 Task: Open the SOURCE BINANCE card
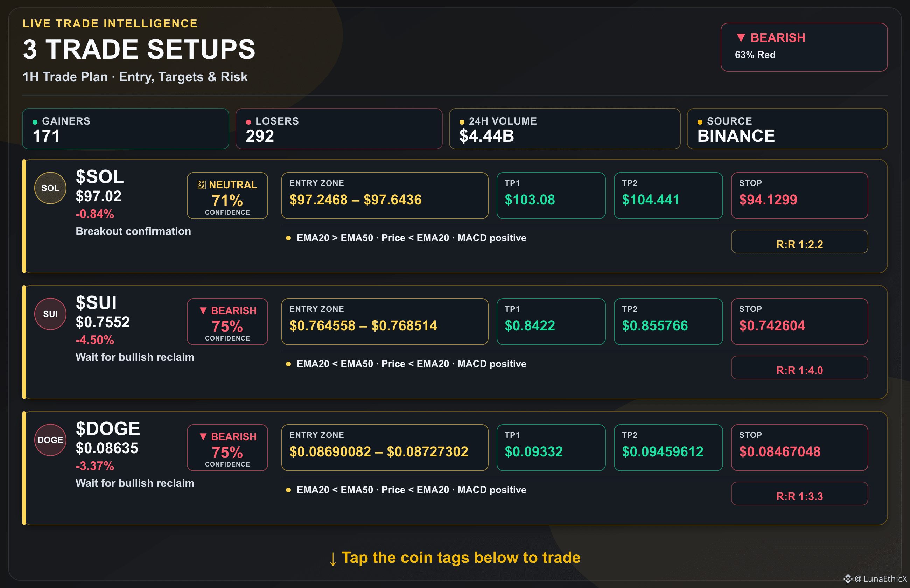787,129
